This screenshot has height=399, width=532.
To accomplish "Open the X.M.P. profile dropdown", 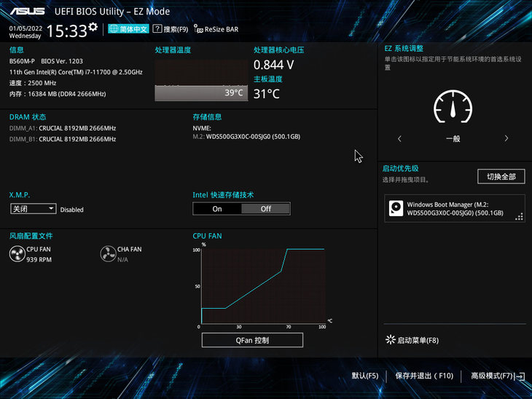I will [33, 209].
